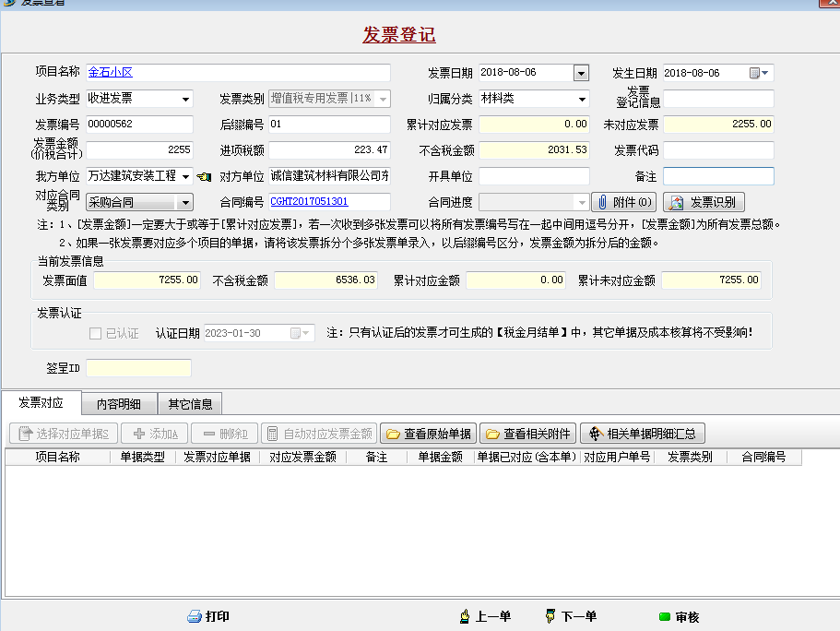The width and height of the screenshot is (840, 631).
Task: Switch to the 其它信息 tab
Action: (190, 404)
